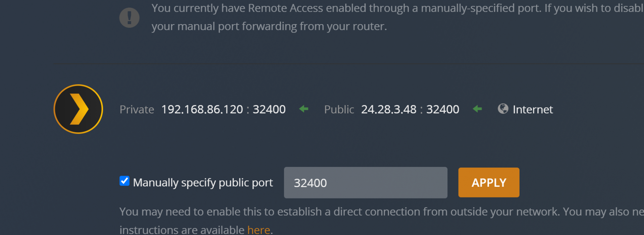Click the "Public" label
The image size is (644, 235).
tap(339, 110)
